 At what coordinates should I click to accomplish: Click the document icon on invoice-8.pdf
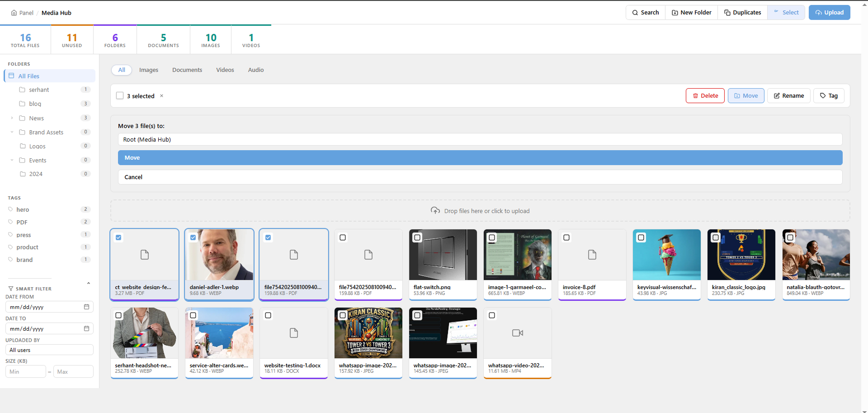click(x=592, y=255)
